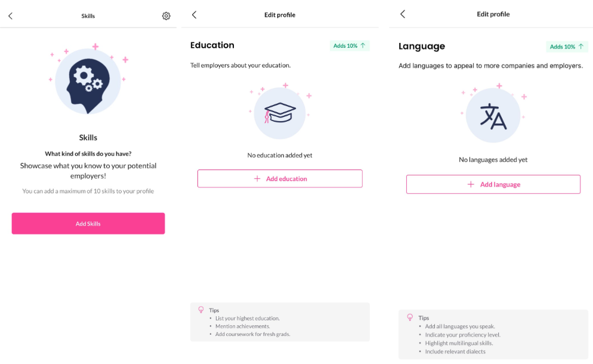Open the Skills settings gear icon
This screenshot has width=593, height=364.
[x=166, y=16]
